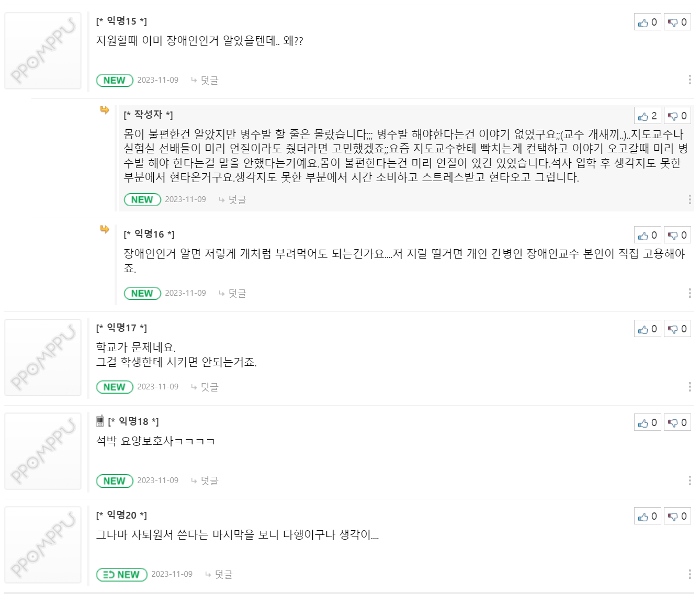Downvote the 익명17 comment
Screen dimensions: 700x604
click(x=678, y=329)
